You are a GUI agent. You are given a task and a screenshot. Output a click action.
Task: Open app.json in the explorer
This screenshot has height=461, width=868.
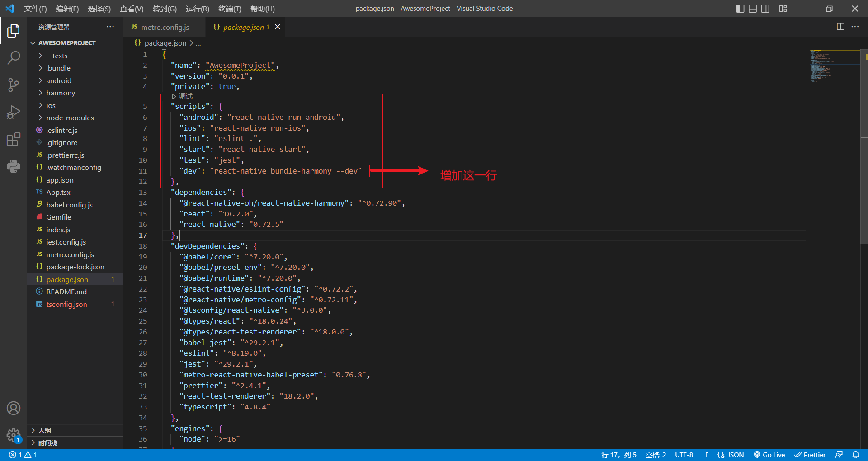coord(75,180)
